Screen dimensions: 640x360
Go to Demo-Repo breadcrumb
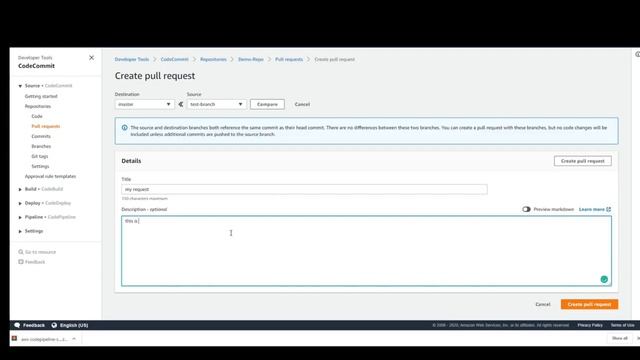tap(251, 60)
